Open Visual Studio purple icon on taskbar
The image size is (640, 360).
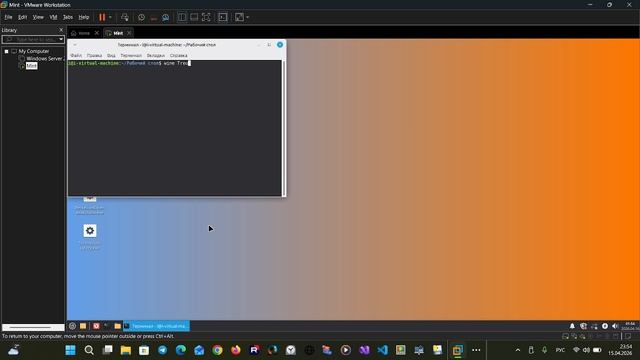[x=364, y=350]
